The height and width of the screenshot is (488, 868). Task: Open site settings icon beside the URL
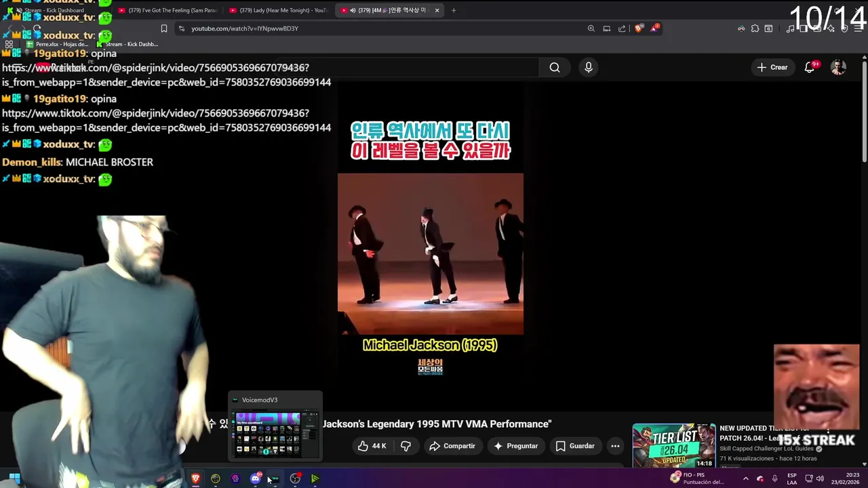pyautogui.click(x=181, y=28)
